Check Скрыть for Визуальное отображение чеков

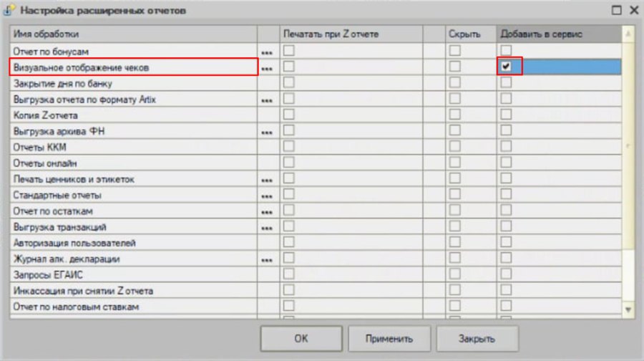tap(454, 66)
